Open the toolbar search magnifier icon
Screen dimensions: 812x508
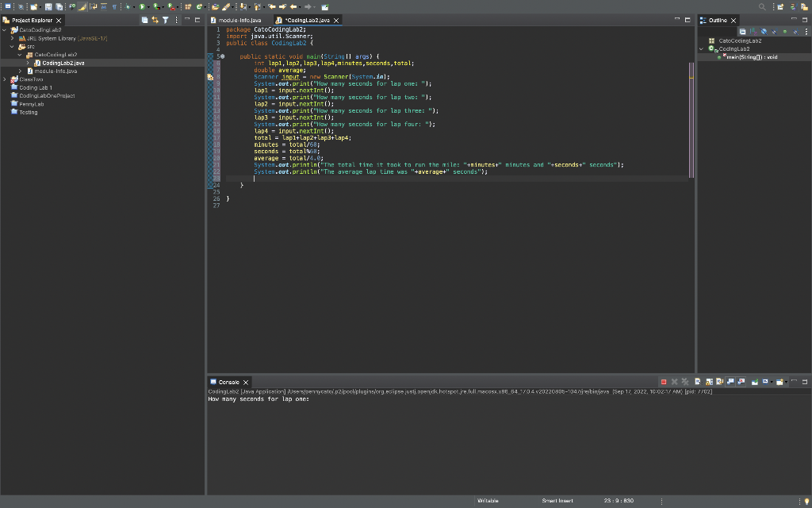coord(762,6)
